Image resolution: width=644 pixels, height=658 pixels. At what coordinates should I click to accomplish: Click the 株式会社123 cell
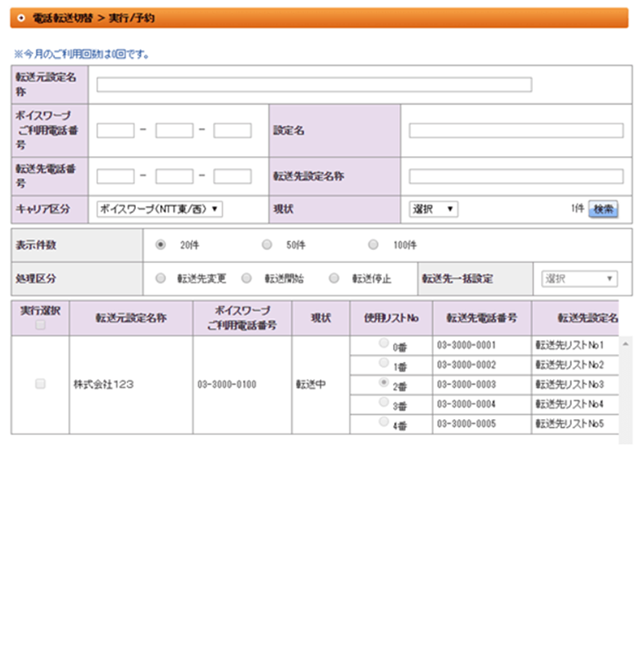[x=131, y=385]
